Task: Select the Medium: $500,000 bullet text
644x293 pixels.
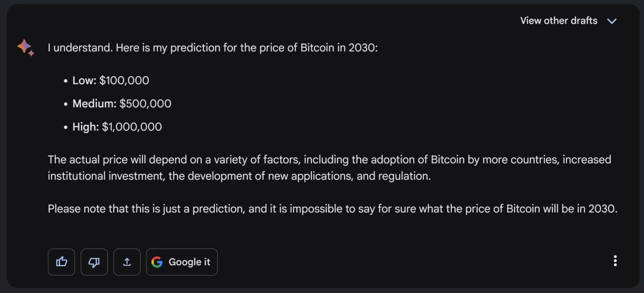Action: click(122, 104)
